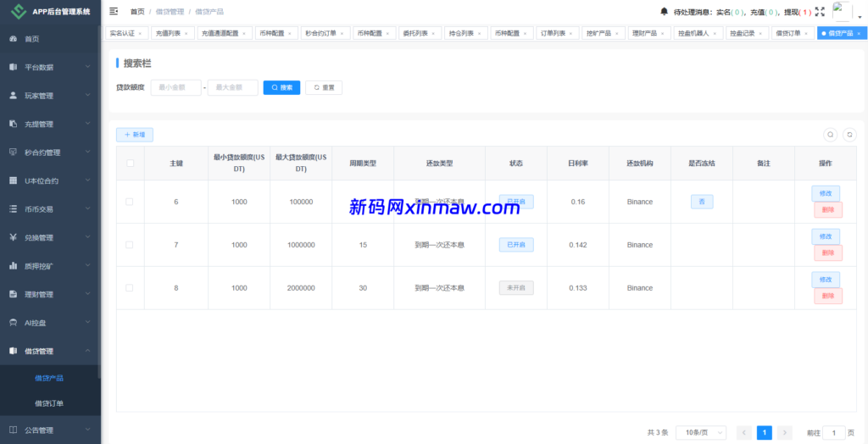Image resolution: width=868 pixels, height=444 pixels.
Task: Open the notification bell icon
Action: (x=664, y=11)
